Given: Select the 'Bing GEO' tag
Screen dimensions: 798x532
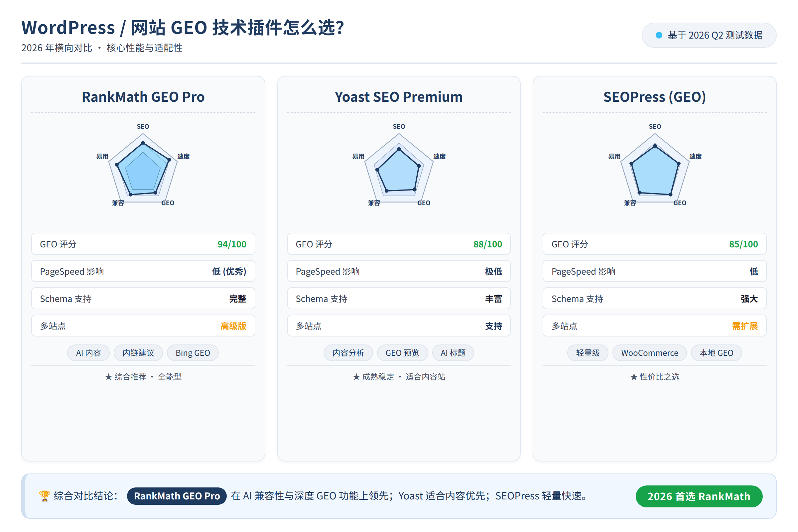Looking at the screenshot, I should click(x=193, y=353).
